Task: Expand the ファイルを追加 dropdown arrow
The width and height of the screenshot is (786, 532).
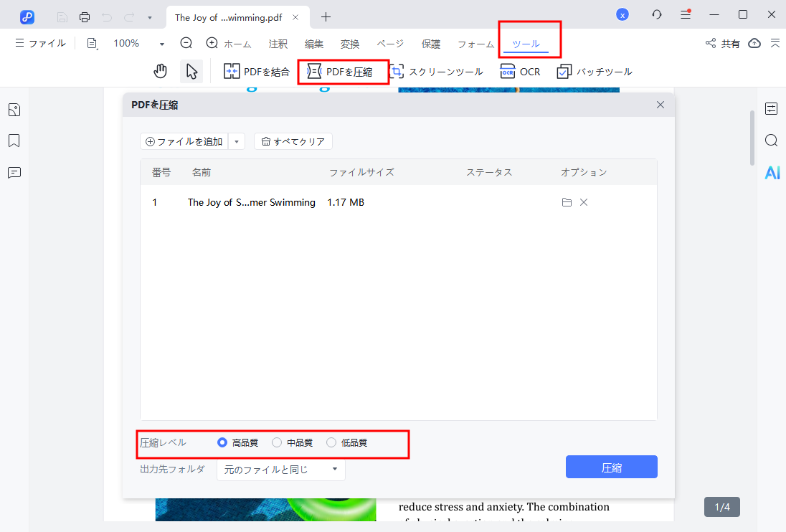Action: 236,141
